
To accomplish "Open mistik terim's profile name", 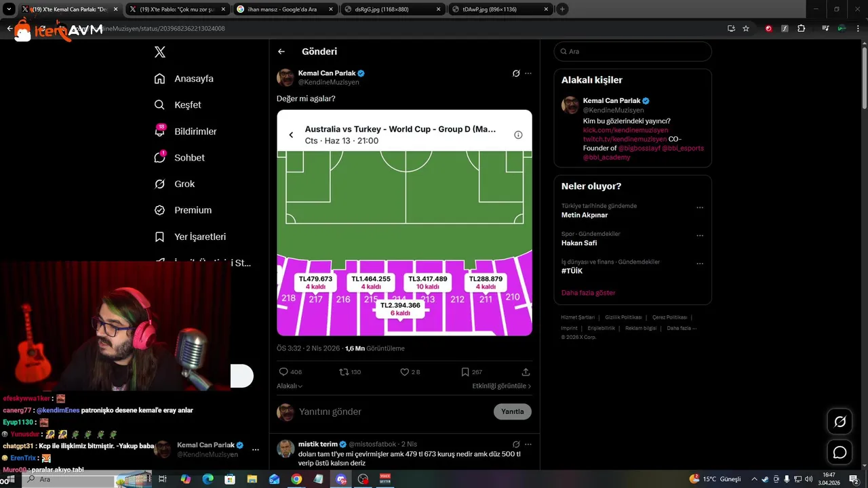I will (x=318, y=445).
